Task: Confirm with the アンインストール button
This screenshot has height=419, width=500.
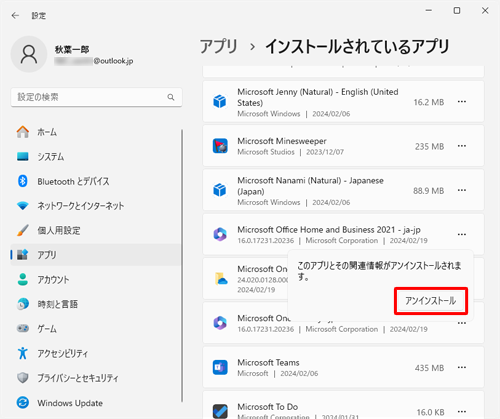Action: [x=431, y=301]
